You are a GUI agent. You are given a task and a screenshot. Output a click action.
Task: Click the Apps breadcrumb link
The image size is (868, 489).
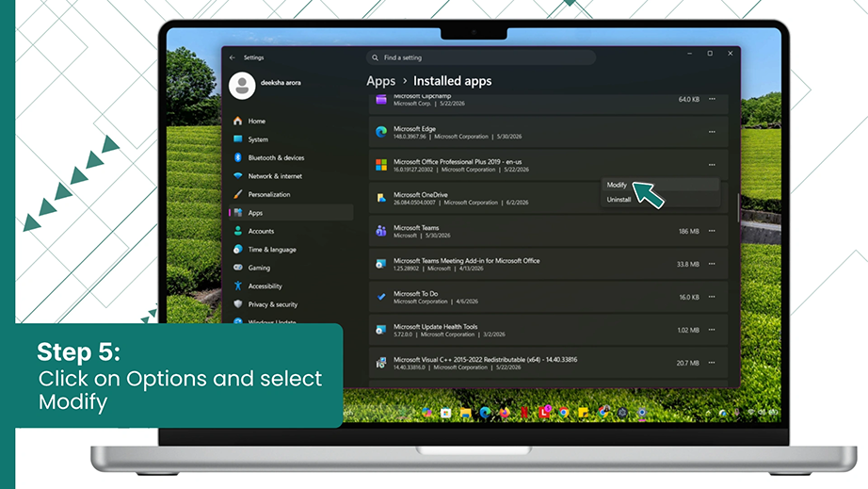tap(381, 81)
